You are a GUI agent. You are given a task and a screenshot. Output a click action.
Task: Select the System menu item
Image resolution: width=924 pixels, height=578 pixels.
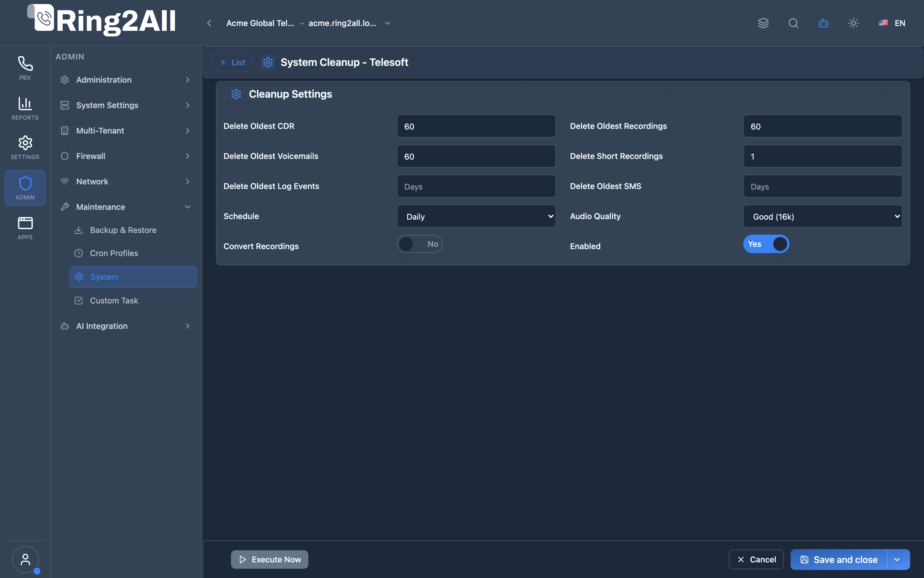tap(133, 277)
